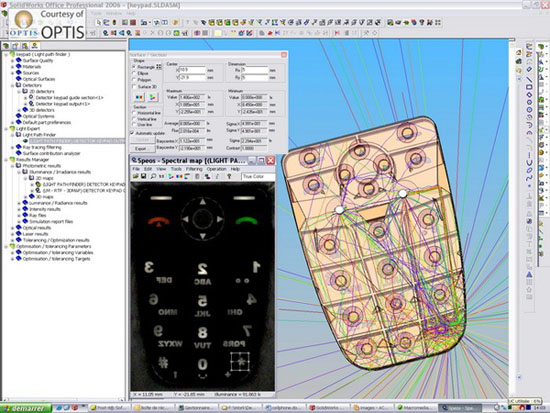Viewport: 550px width, 413px height.
Task: Select first tab icon above the feature tree
Action: pos(6,46)
